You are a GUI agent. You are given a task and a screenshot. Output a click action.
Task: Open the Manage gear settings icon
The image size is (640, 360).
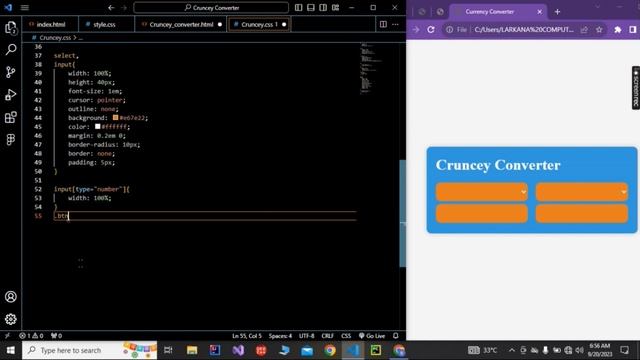click(11, 319)
